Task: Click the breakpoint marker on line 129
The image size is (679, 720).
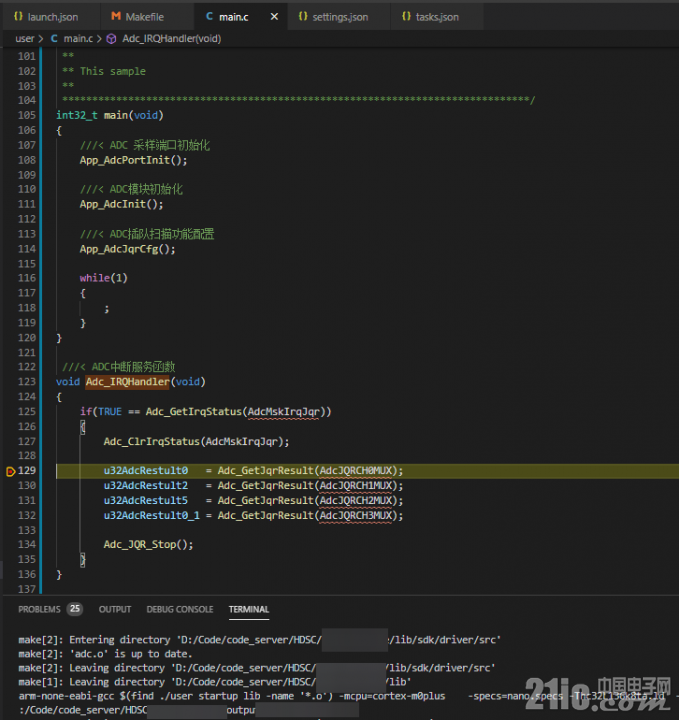Action: (x=10, y=471)
